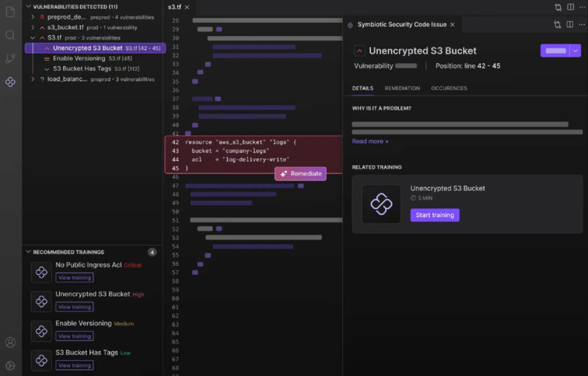The image size is (588, 376).
Task: Expand the Read more + link
Action: point(370,141)
